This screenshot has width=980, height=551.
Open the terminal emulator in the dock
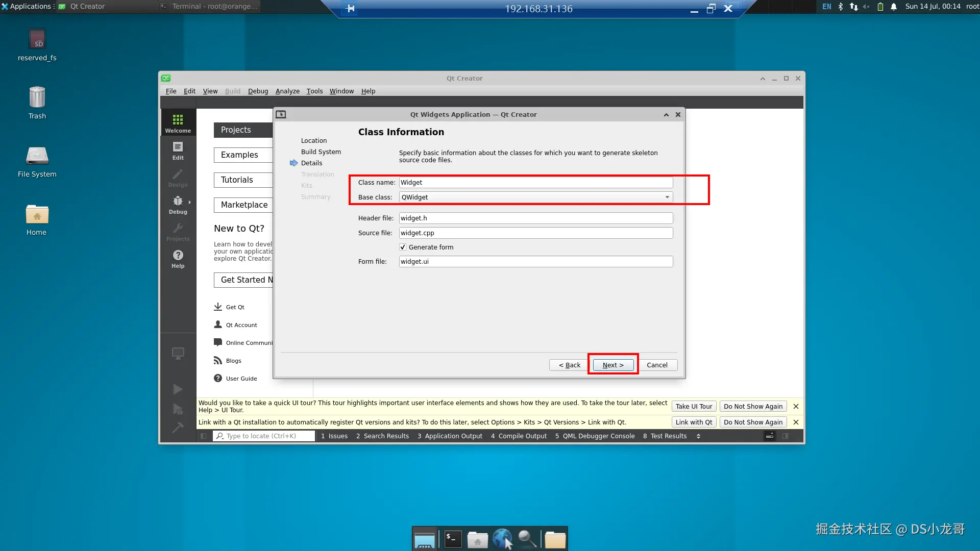453,539
